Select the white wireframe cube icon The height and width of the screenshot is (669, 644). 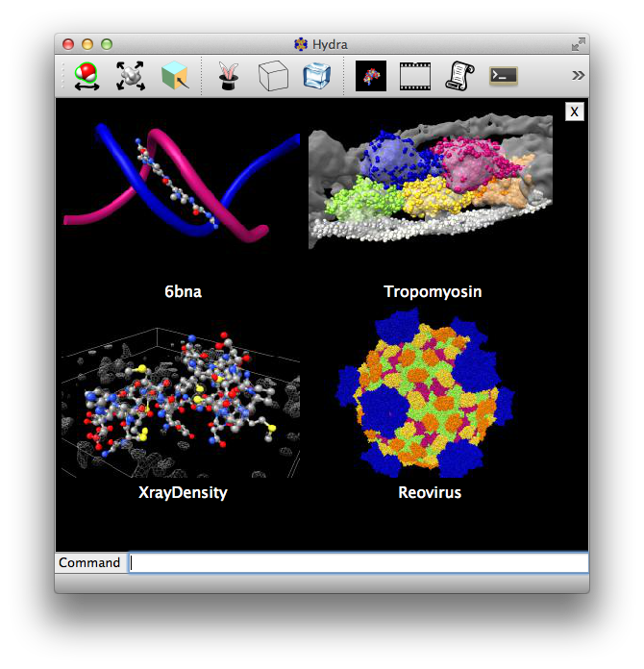coord(273,76)
